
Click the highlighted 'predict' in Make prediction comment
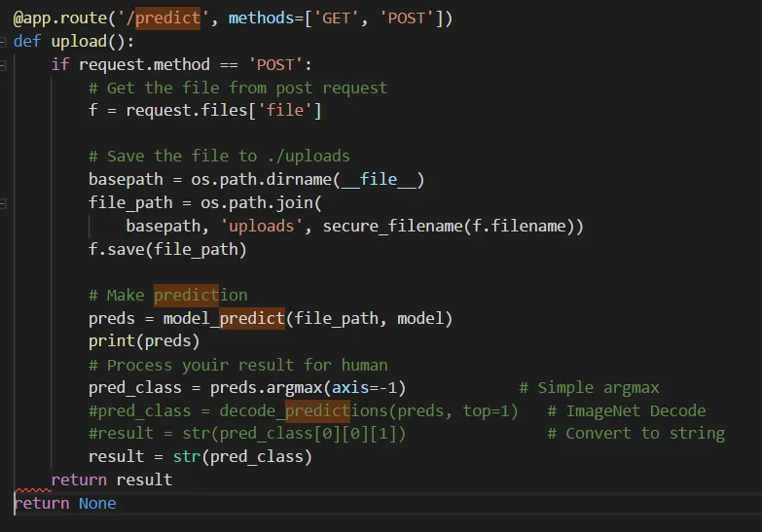[x=186, y=296]
